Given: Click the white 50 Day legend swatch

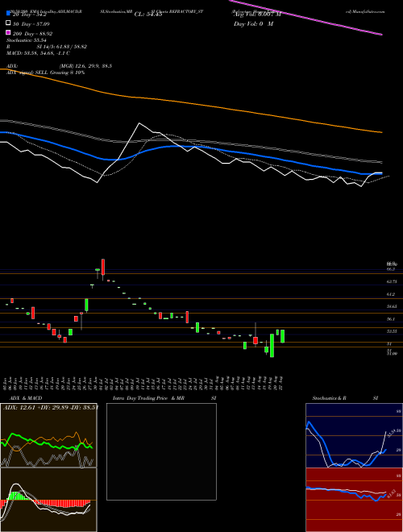Looking at the screenshot, I should pyautogui.click(x=8, y=23).
